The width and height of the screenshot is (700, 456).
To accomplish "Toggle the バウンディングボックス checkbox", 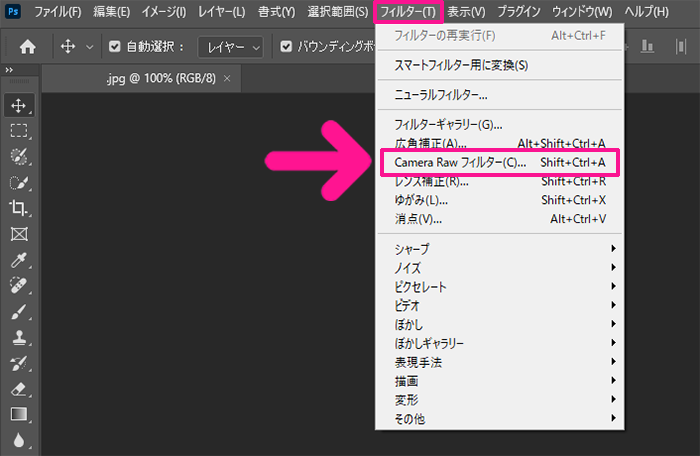I will 286,46.
